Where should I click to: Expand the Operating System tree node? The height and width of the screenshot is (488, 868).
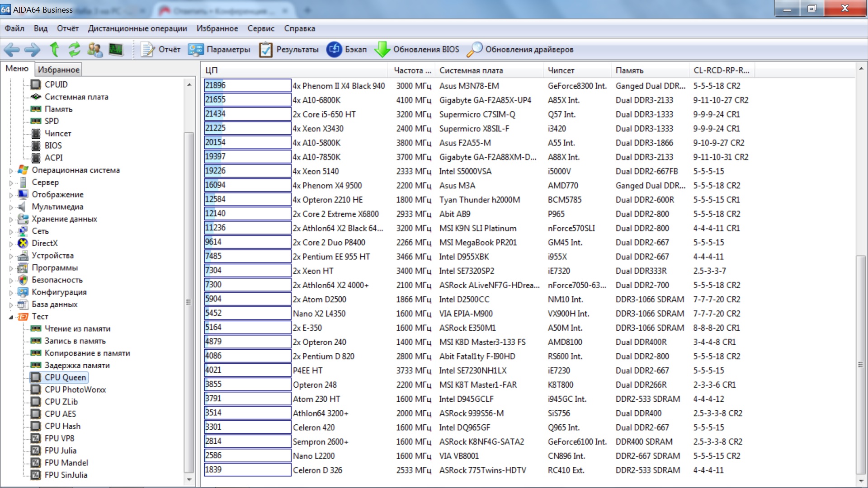[11, 171]
